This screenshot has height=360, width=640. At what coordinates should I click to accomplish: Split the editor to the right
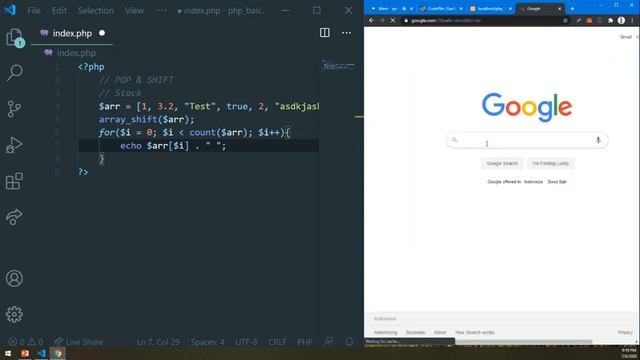[324, 33]
